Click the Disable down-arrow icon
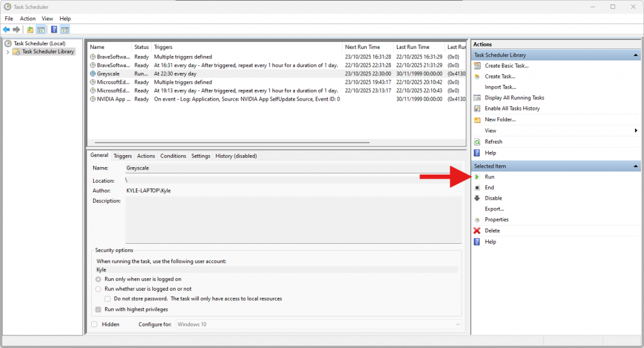 [477, 198]
